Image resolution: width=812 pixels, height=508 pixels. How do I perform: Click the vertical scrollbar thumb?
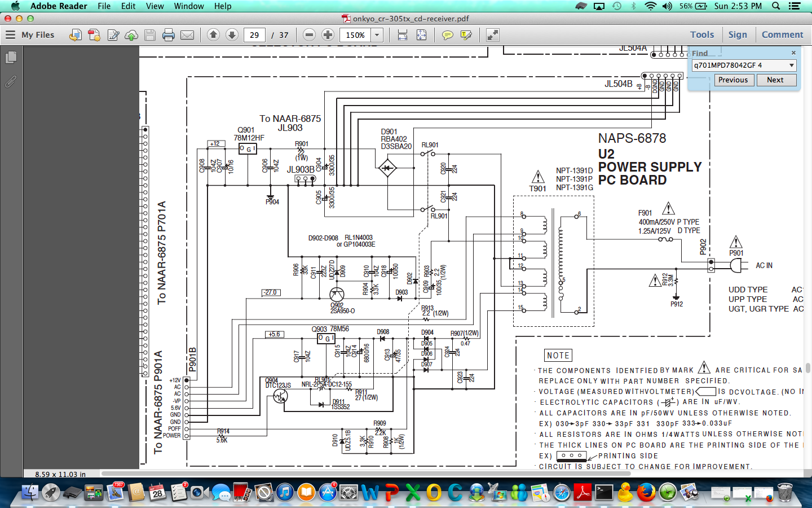808,369
